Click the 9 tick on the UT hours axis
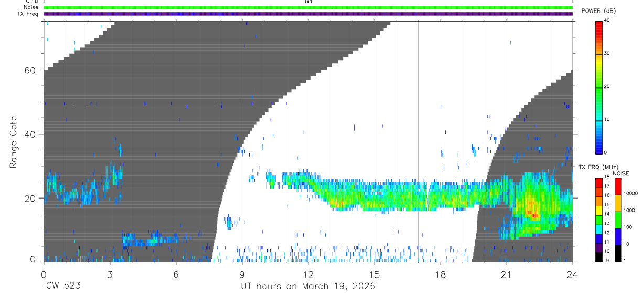The width and height of the screenshot is (644, 297). 242,274
